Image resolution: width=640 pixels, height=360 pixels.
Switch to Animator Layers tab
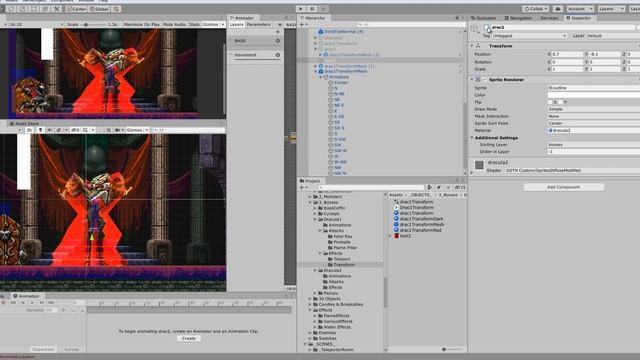pos(236,24)
